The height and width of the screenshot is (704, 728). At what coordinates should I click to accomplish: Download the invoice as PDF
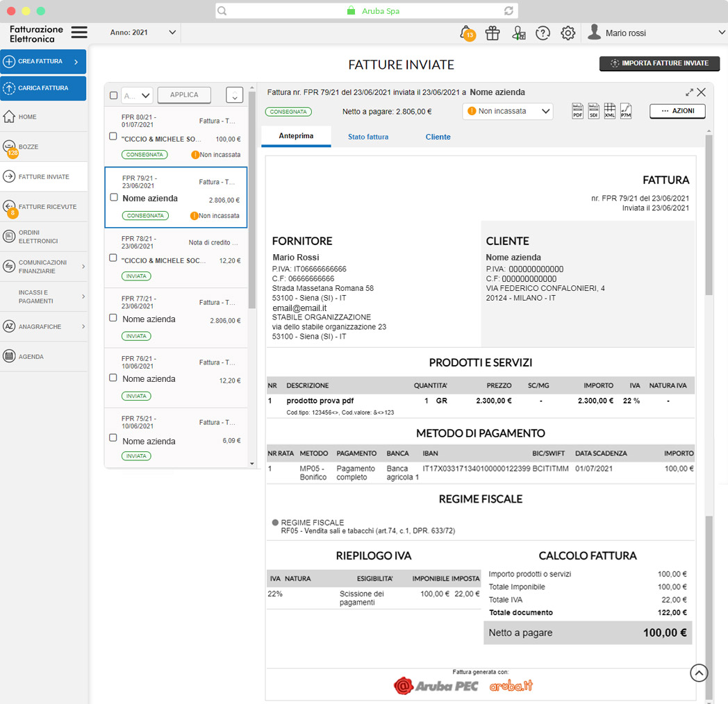tap(577, 110)
